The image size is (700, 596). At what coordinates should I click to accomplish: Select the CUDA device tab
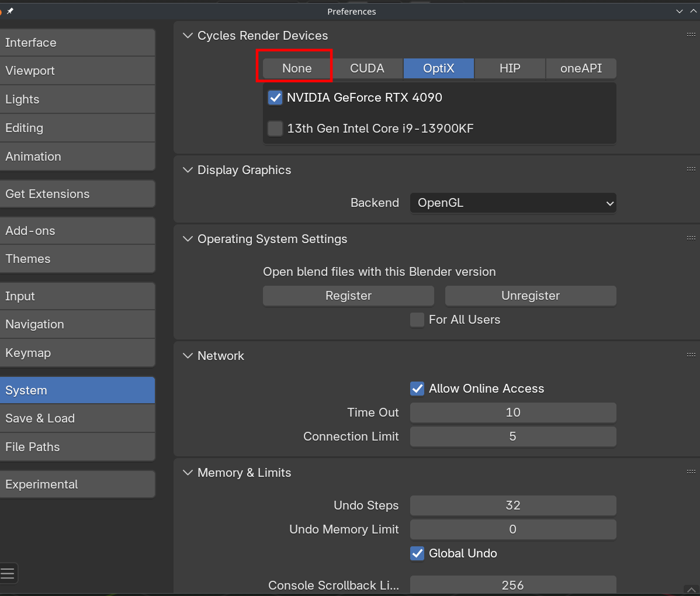pos(367,68)
